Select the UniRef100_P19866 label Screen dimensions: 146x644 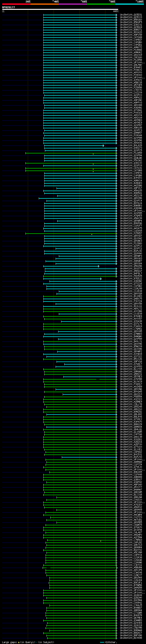(131, 50)
